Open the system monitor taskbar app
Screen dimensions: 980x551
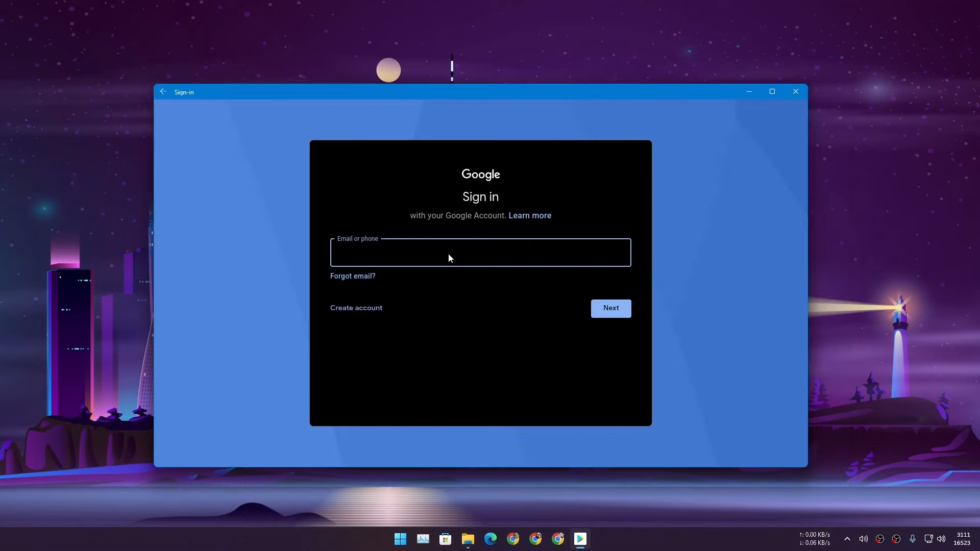(x=423, y=539)
